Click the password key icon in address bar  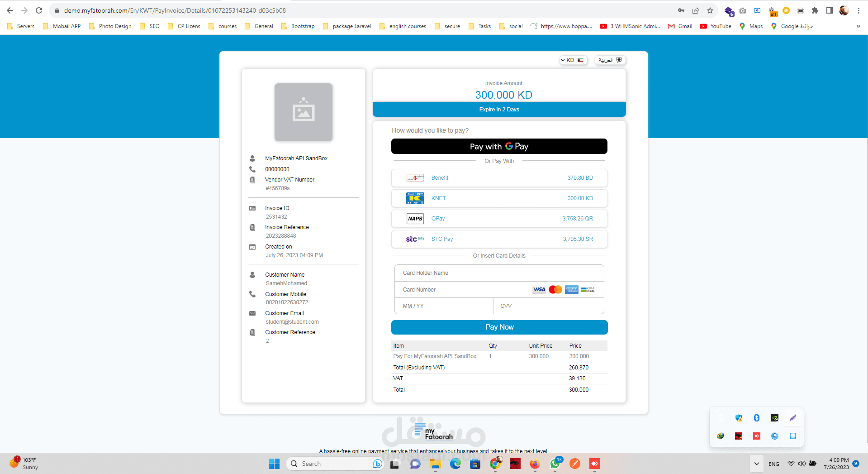point(681,10)
